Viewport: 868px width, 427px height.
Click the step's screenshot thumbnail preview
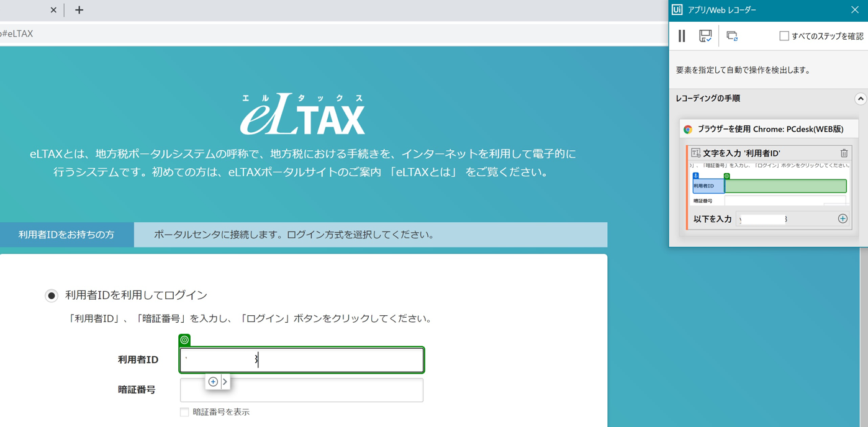(770, 184)
